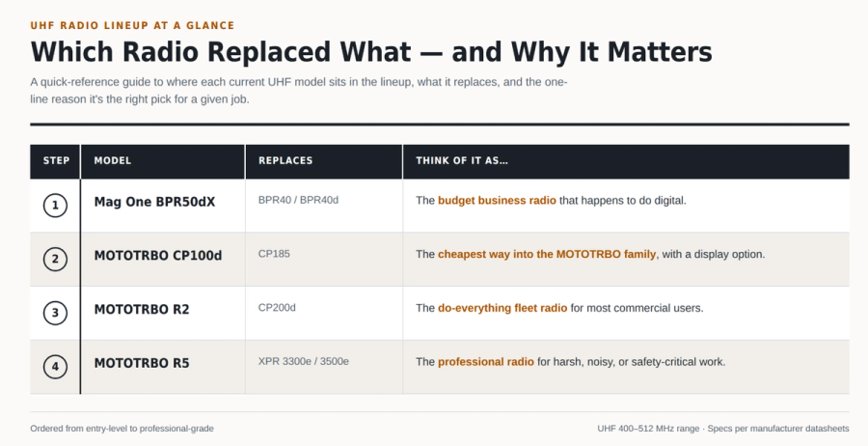This screenshot has height=446, width=868.
Task: Click the MOTOTRBO R5 model name
Action: click(142, 363)
